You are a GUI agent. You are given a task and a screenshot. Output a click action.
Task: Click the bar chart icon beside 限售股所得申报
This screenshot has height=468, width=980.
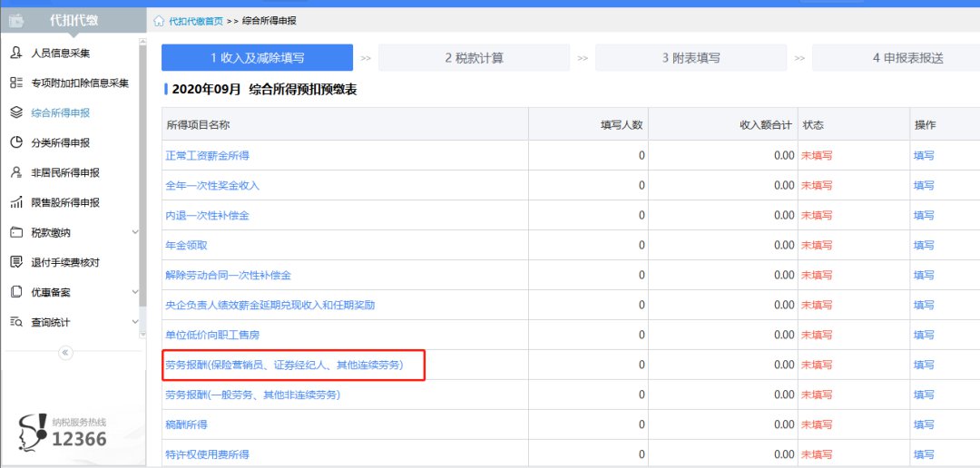click(15, 203)
